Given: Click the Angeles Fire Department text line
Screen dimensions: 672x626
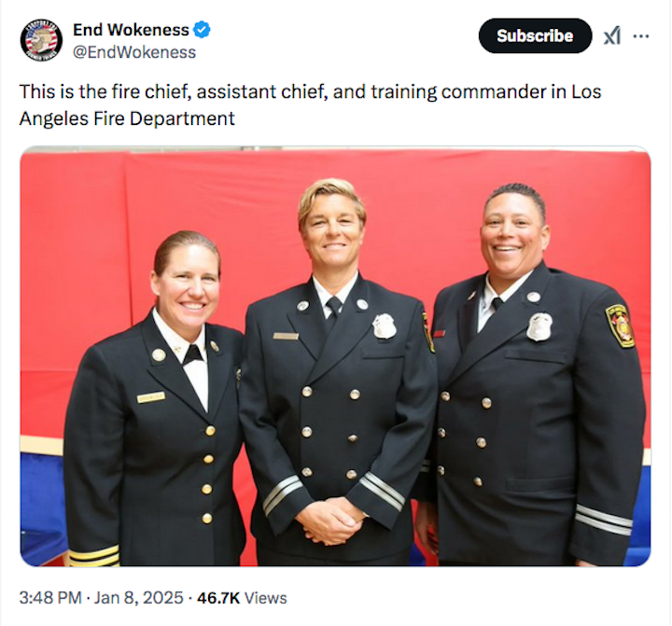Looking at the screenshot, I should coord(127,118).
